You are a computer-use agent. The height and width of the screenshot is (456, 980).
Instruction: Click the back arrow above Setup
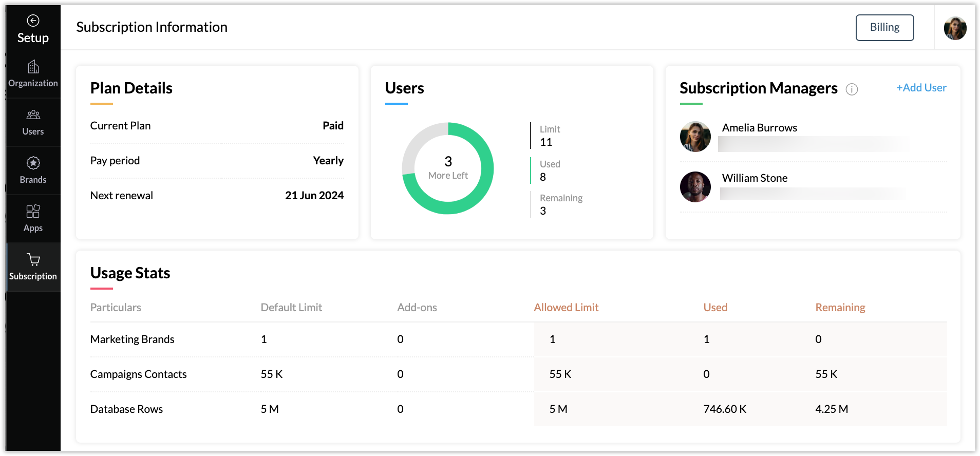(33, 21)
